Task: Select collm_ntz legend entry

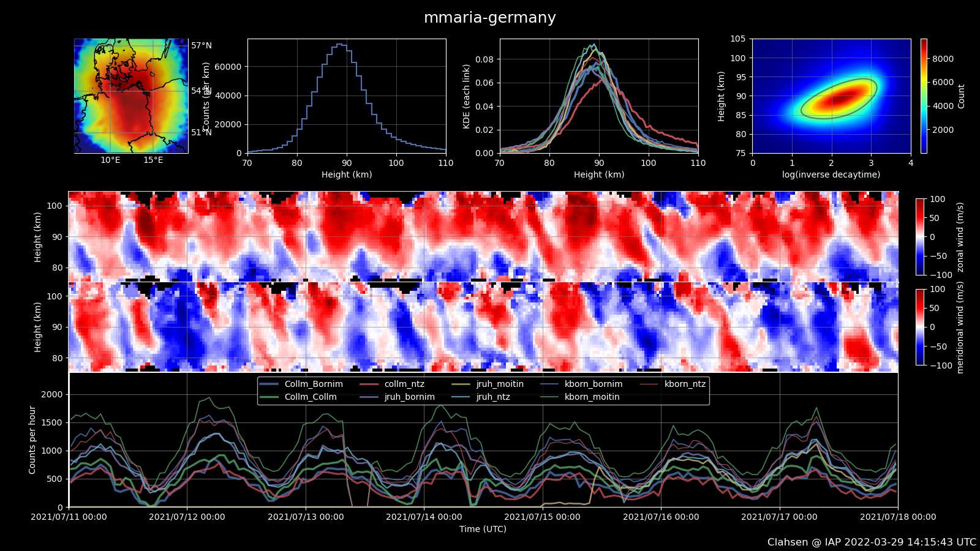Action: tap(392, 384)
